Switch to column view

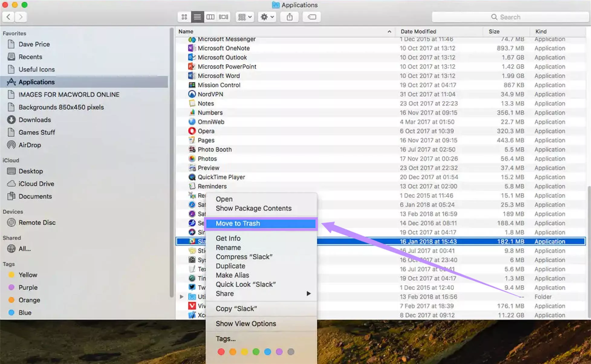tap(210, 17)
